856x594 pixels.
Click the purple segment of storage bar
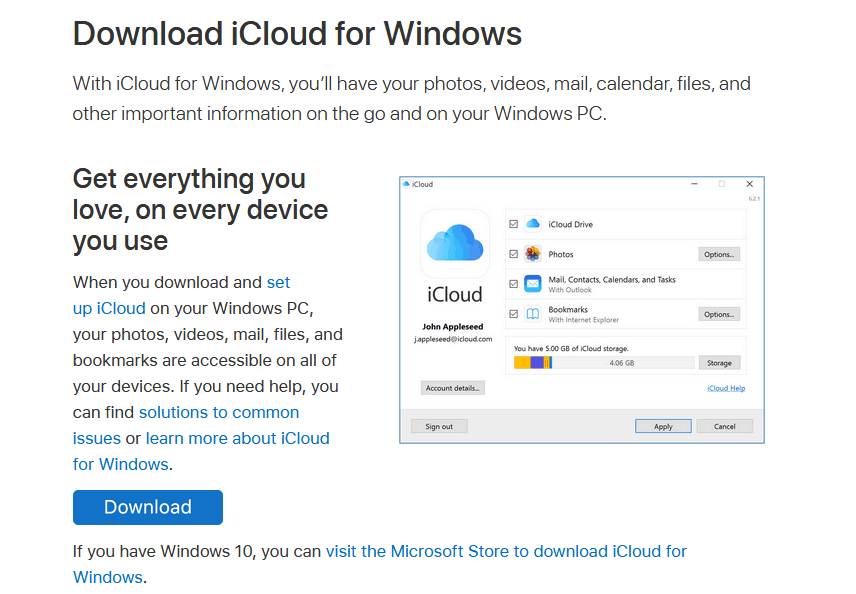tap(537, 363)
